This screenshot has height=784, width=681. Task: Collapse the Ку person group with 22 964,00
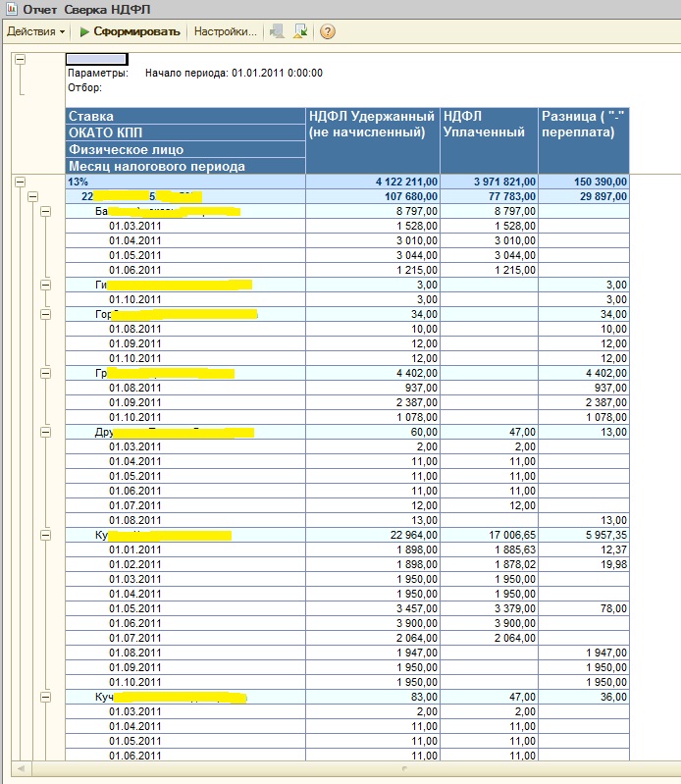[45, 535]
